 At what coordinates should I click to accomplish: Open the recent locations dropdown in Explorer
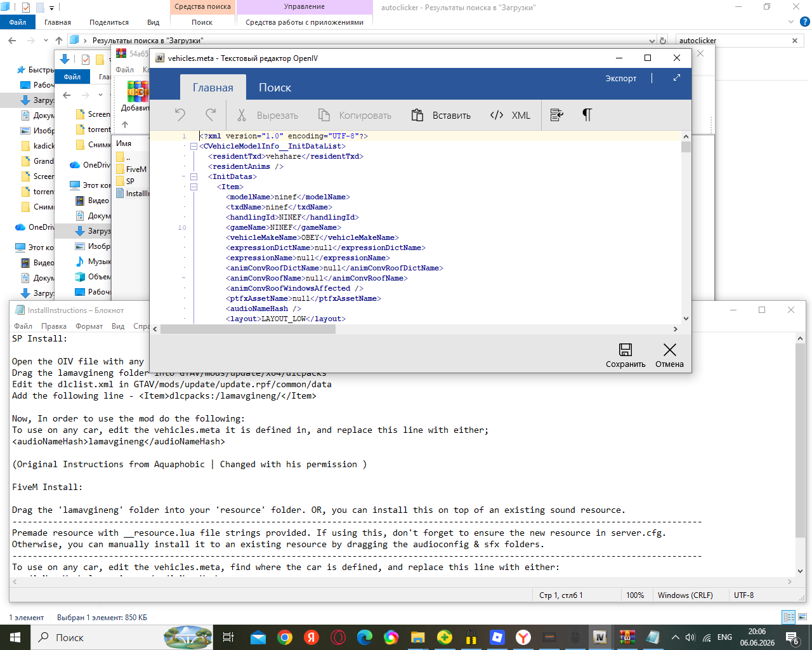click(46, 41)
